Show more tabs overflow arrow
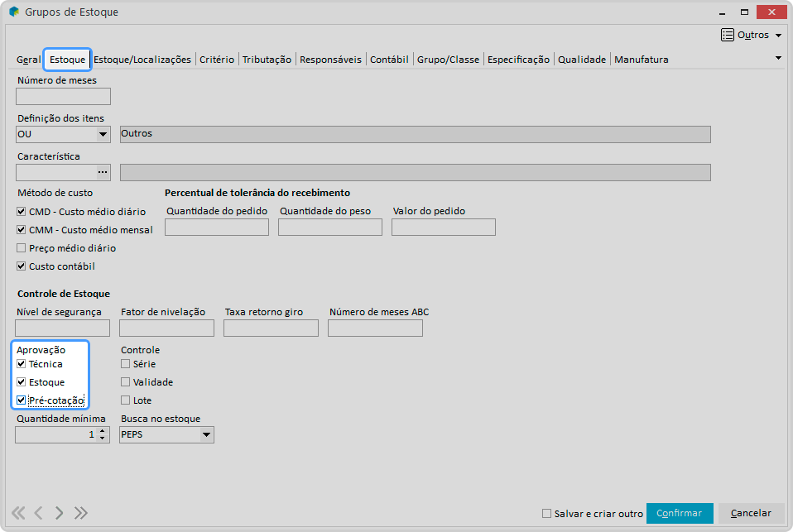Screen dimensions: 793x532 [778, 59]
